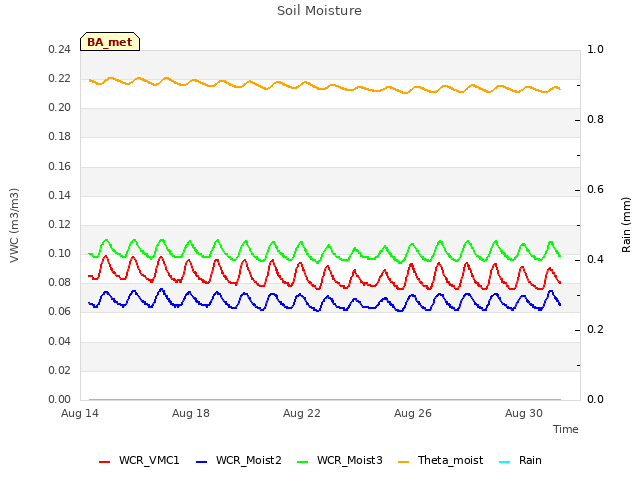Click the VWC (m3/m3) axis title

point(14,225)
